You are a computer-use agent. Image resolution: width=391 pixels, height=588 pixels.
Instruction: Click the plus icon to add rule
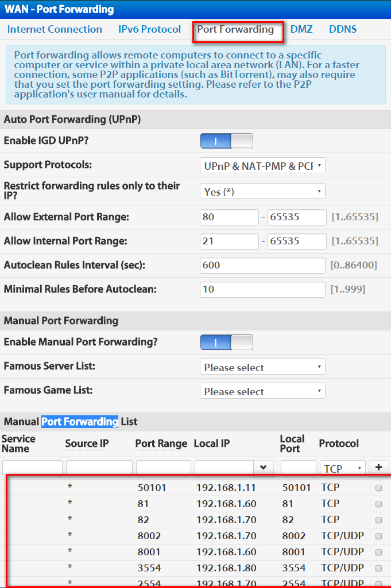point(378,468)
